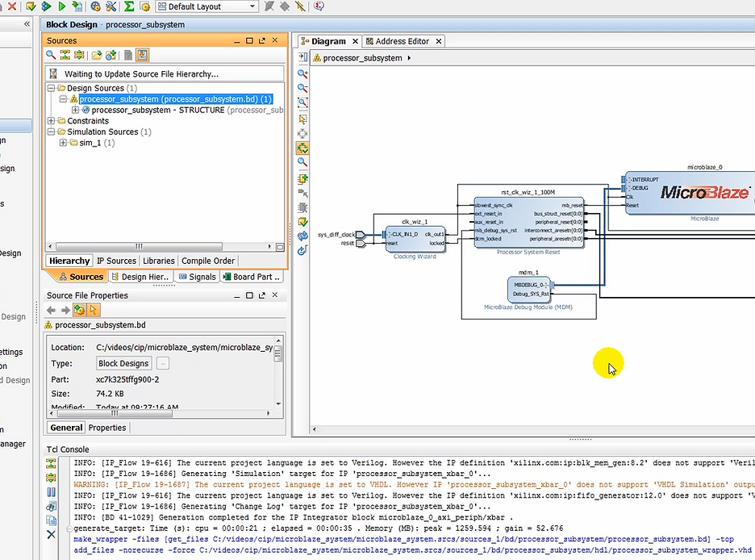Collapse the Design Sources tree node

tap(51, 88)
